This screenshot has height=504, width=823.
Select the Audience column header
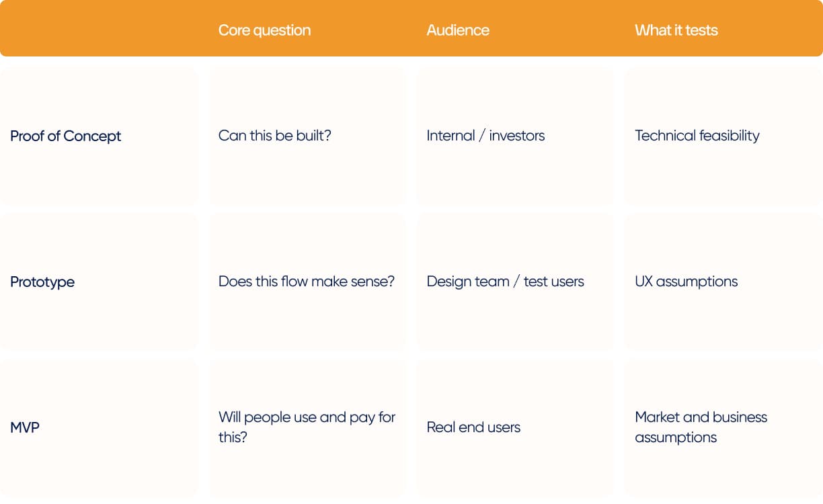tap(458, 30)
